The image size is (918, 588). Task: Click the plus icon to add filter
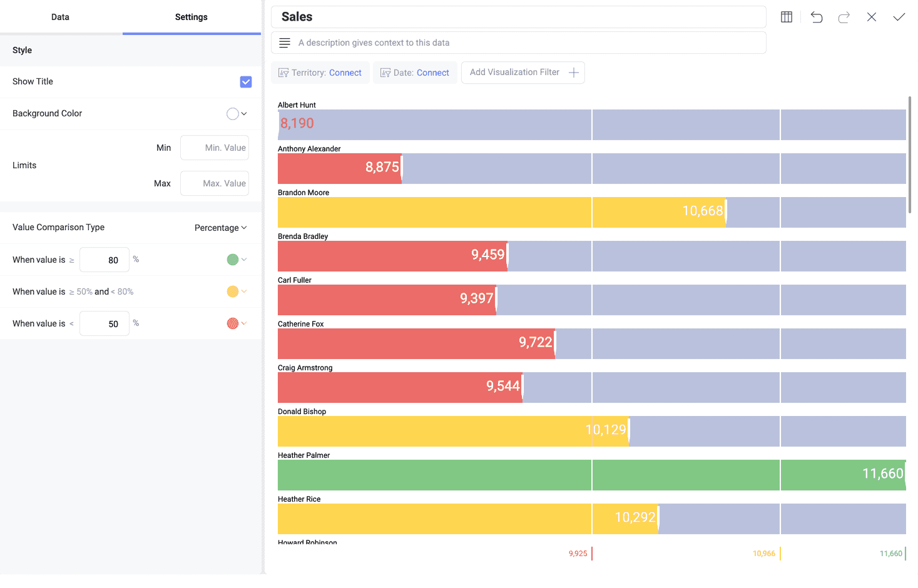pyautogui.click(x=573, y=73)
